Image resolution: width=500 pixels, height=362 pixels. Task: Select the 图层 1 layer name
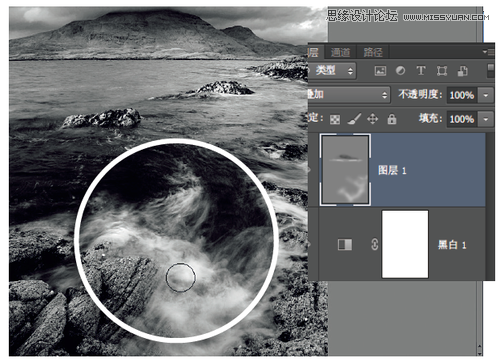[x=392, y=171]
